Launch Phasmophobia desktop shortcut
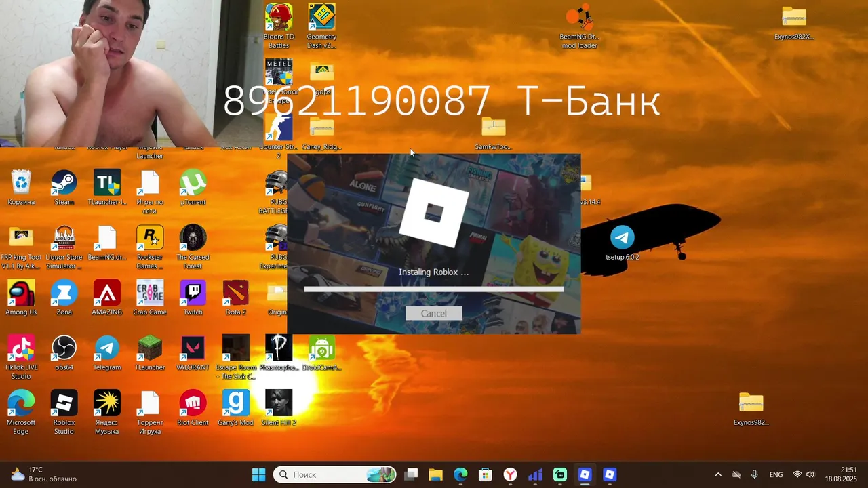Image resolution: width=868 pixels, height=488 pixels. click(x=279, y=353)
